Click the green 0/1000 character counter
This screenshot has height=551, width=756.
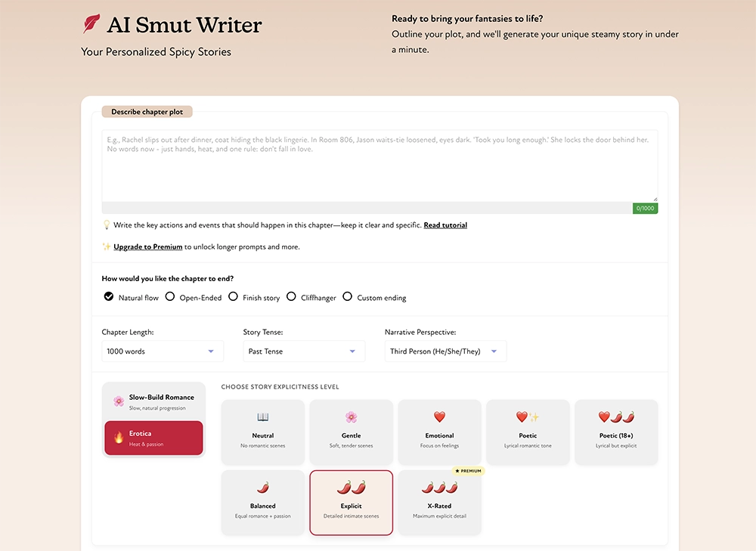pyautogui.click(x=645, y=209)
